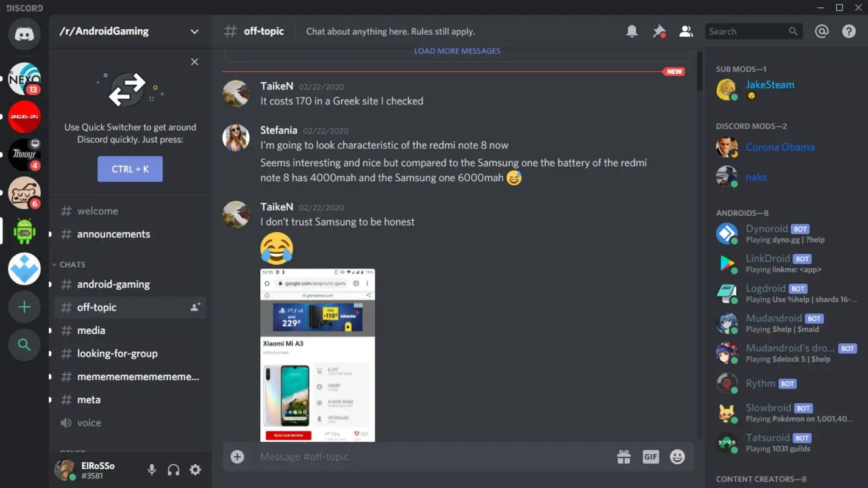
Task: Open the Nitro gift menu
Action: point(624,456)
